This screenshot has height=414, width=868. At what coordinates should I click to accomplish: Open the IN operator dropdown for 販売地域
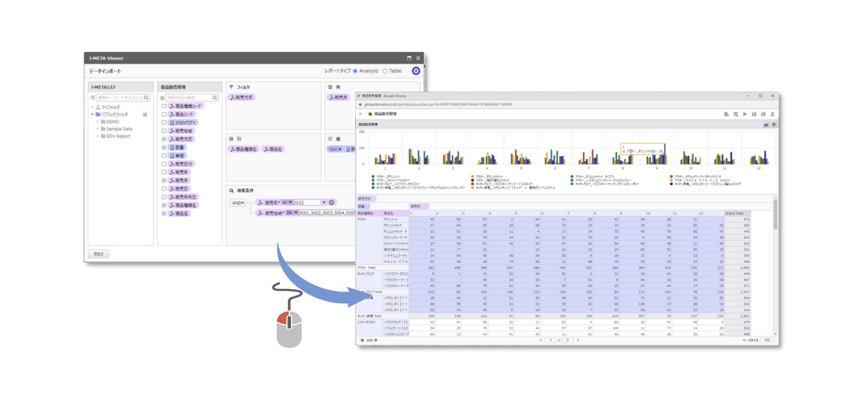[292, 213]
